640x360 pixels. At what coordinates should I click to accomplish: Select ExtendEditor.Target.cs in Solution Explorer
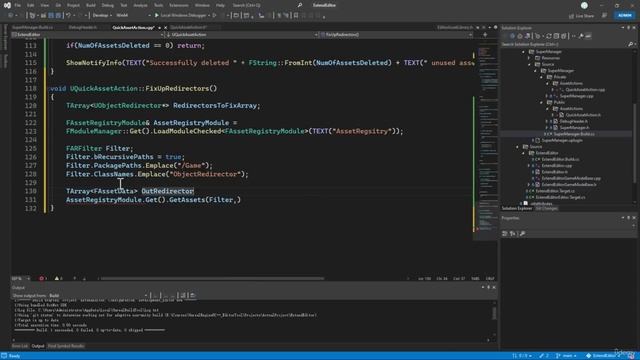(x=555, y=191)
